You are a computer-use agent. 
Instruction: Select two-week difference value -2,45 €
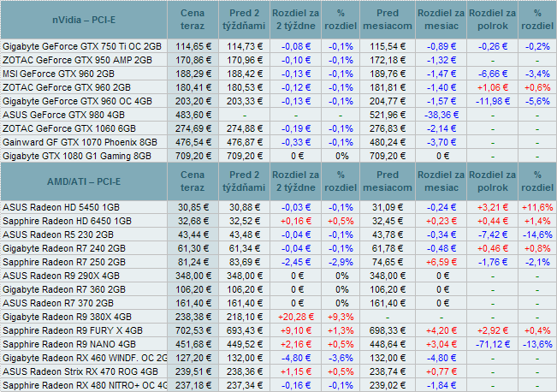(296, 262)
